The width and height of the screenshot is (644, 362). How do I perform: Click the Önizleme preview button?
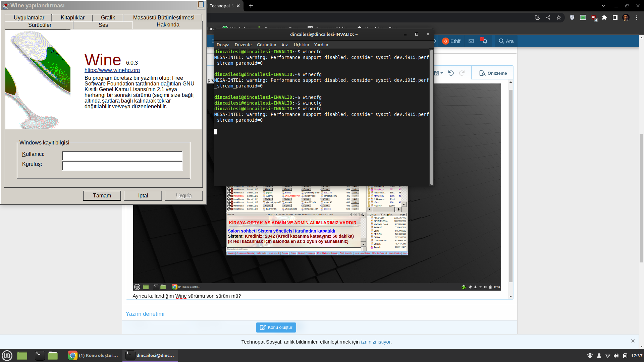point(493,73)
